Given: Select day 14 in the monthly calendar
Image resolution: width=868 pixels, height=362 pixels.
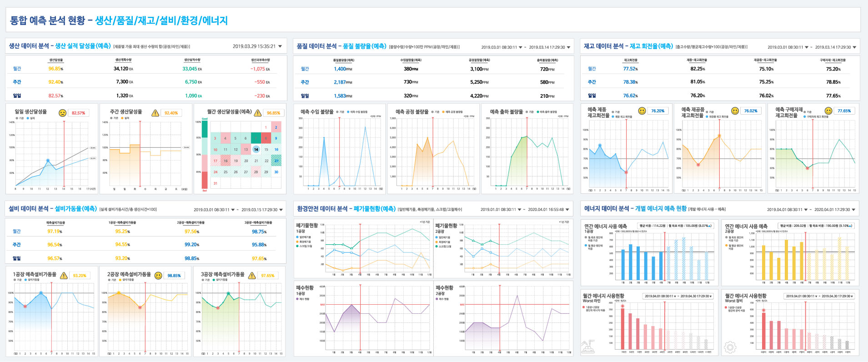Looking at the screenshot, I should (256, 149).
